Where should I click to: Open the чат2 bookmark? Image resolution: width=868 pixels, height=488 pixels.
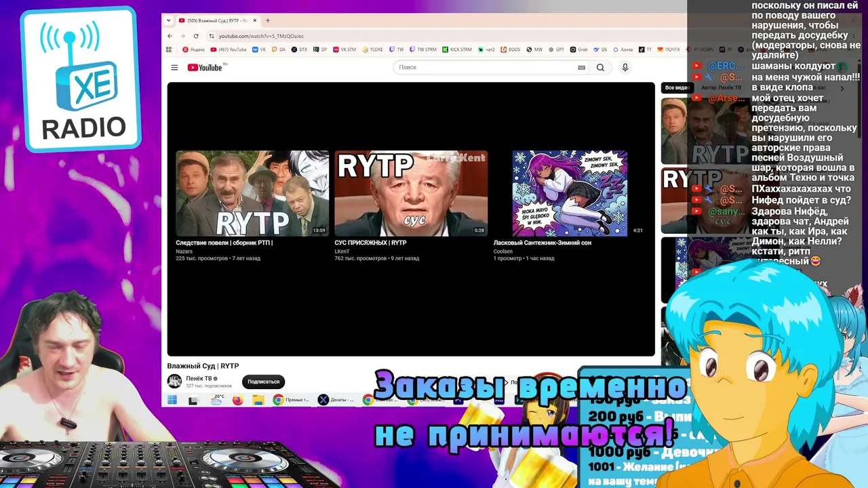point(486,49)
